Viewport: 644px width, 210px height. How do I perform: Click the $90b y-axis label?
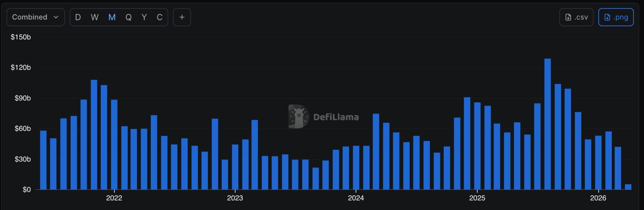pos(23,98)
